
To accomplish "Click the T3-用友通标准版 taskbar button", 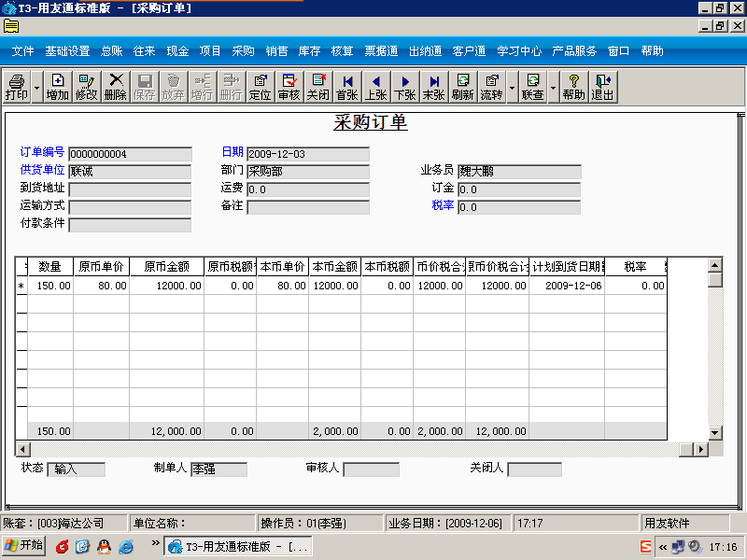I will pyautogui.click(x=238, y=546).
